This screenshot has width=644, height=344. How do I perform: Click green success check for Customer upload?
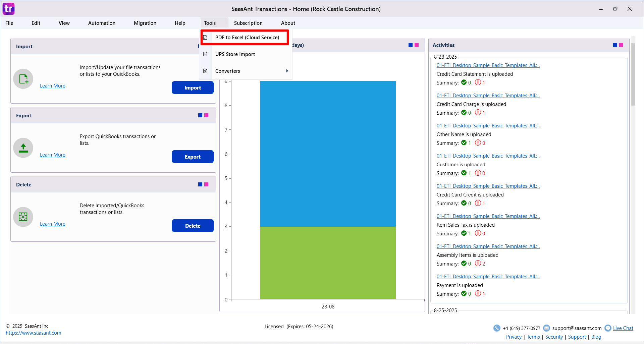pyautogui.click(x=464, y=173)
